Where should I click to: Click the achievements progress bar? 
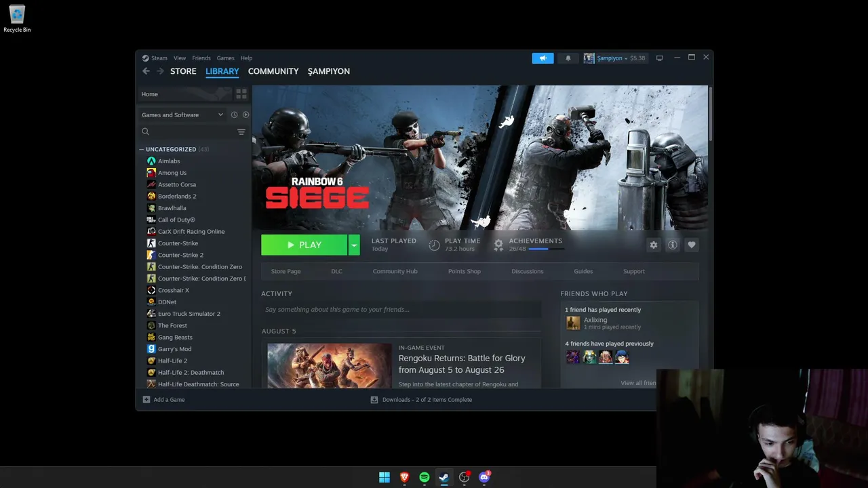click(x=546, y=249)
